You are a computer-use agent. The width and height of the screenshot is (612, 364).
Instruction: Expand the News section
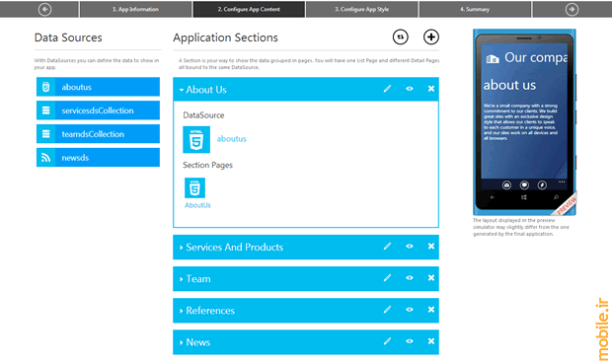pos(181,342)
